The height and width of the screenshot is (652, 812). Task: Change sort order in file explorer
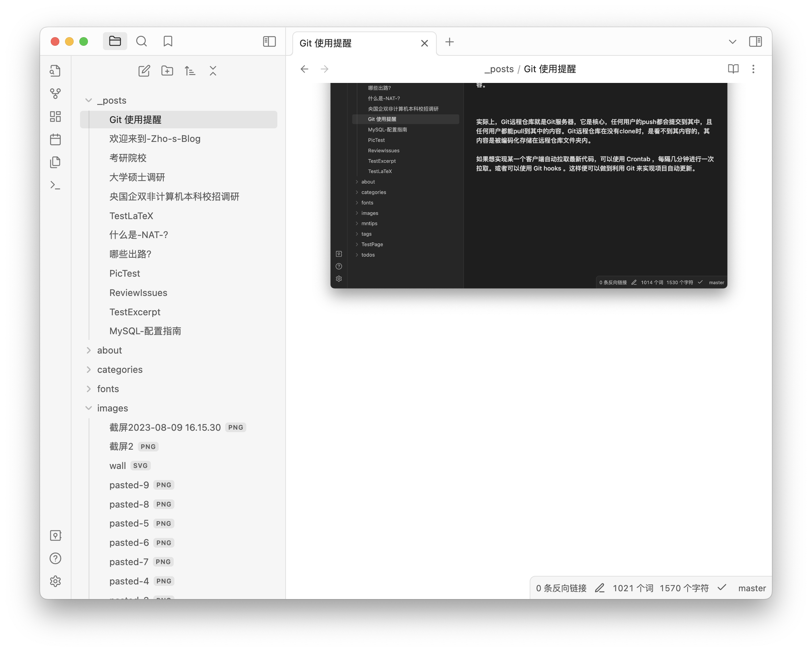click(190, 71)
